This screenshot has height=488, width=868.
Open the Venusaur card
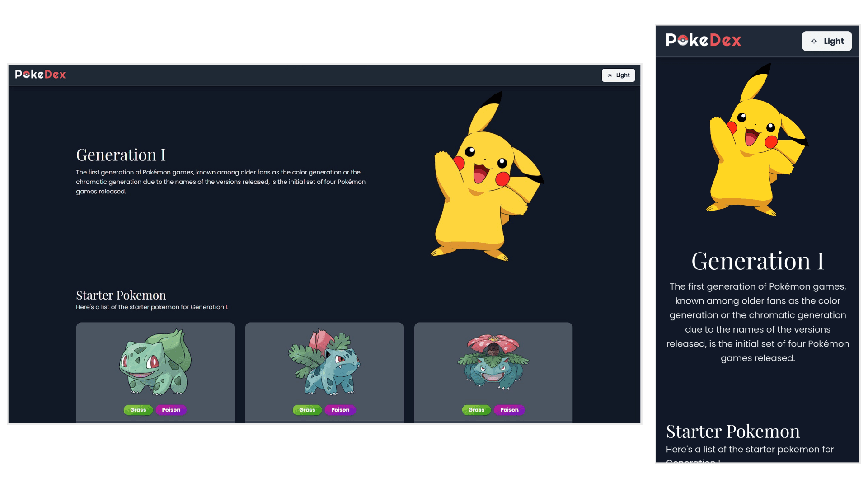tap(493, 372)
